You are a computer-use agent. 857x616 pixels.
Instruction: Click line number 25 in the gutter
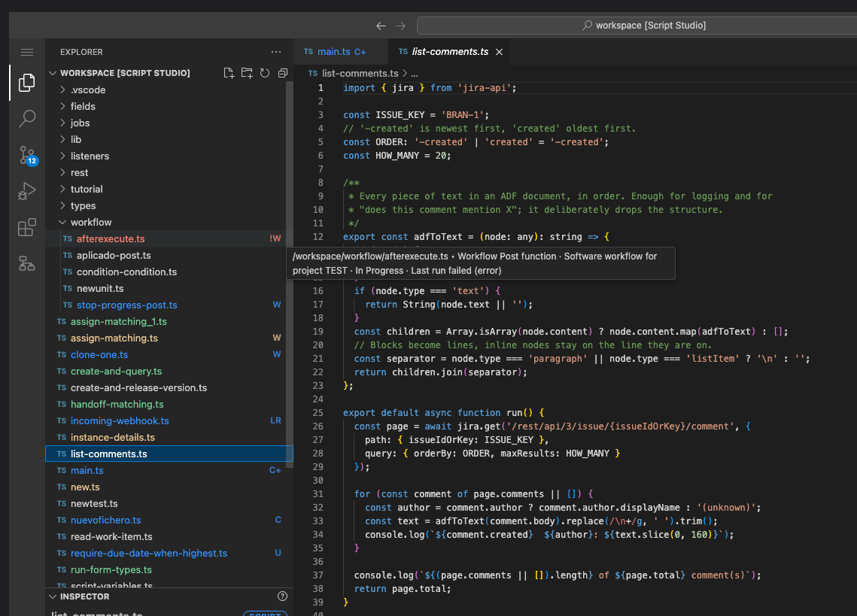pyautogui.click(x=318, y=413)
